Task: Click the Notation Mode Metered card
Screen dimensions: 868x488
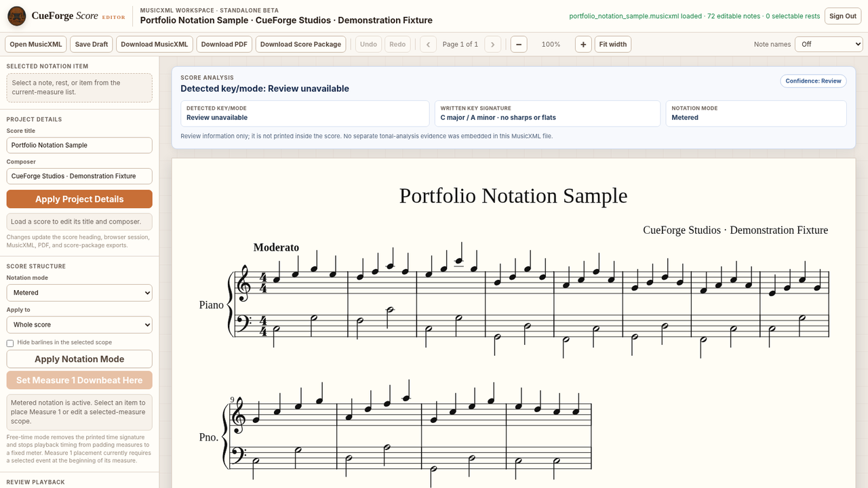Action: click(756, 113)
